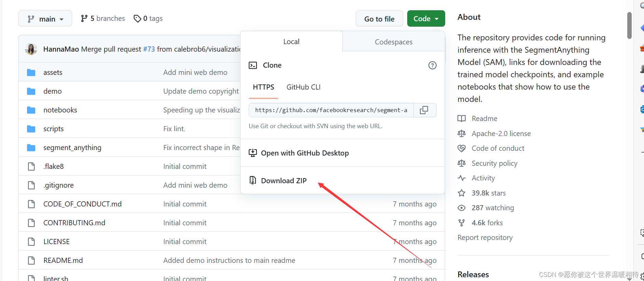Click the ZIP file icon
Image resolution: width=644 pixels, height=281 pixels.
click(253, 180)
